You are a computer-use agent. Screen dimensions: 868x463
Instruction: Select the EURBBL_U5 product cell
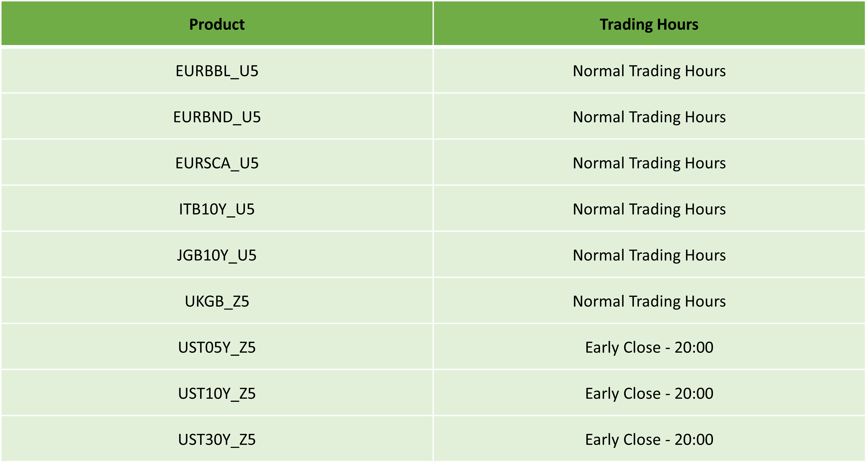click(217, 71)
